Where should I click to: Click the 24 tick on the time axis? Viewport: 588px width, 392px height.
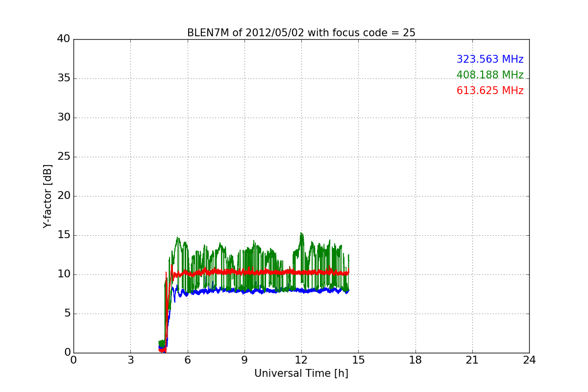529,360
